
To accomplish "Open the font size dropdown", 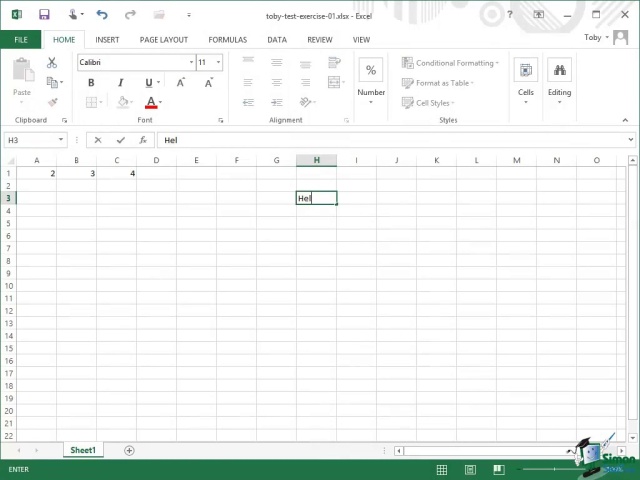I will point(218,63).
